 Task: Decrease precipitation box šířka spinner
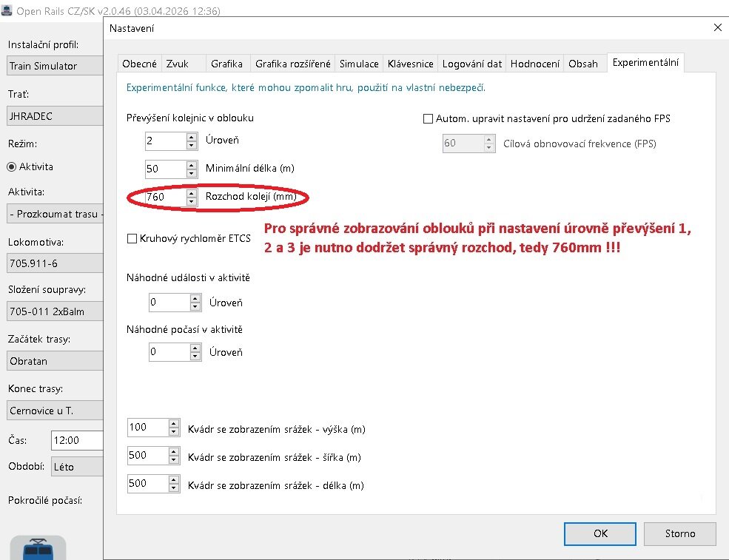coord(174,459)
